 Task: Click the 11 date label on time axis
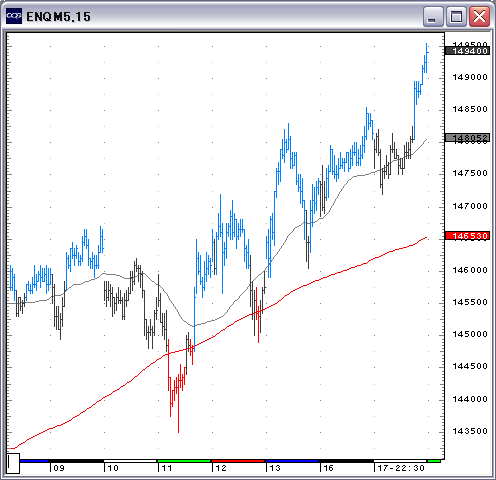point(167,468)
